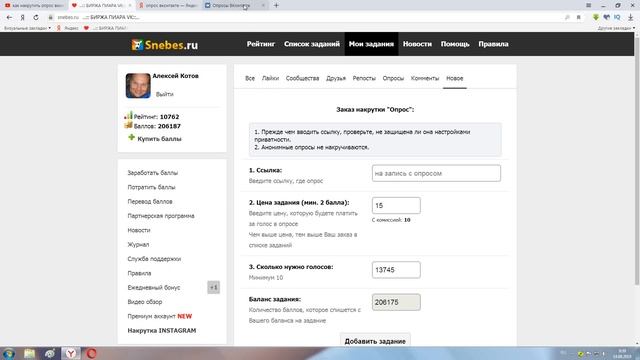The width and height of the screenshot is (640, 360).
Task: Select the Новое tab
Action: tap(455, 78)
